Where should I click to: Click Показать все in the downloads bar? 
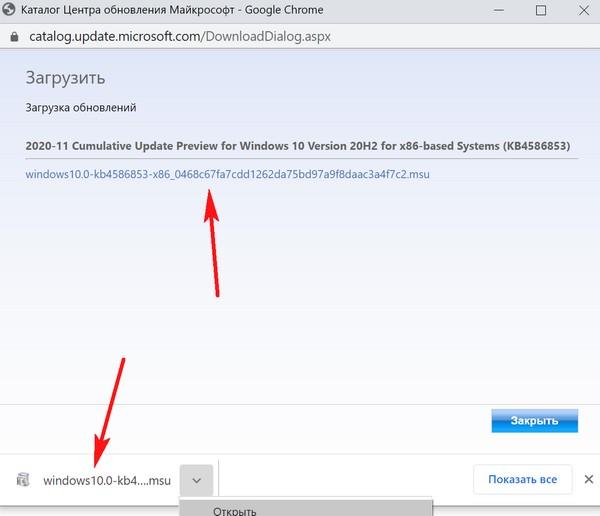pyautogui.click(x=522, y=479)
